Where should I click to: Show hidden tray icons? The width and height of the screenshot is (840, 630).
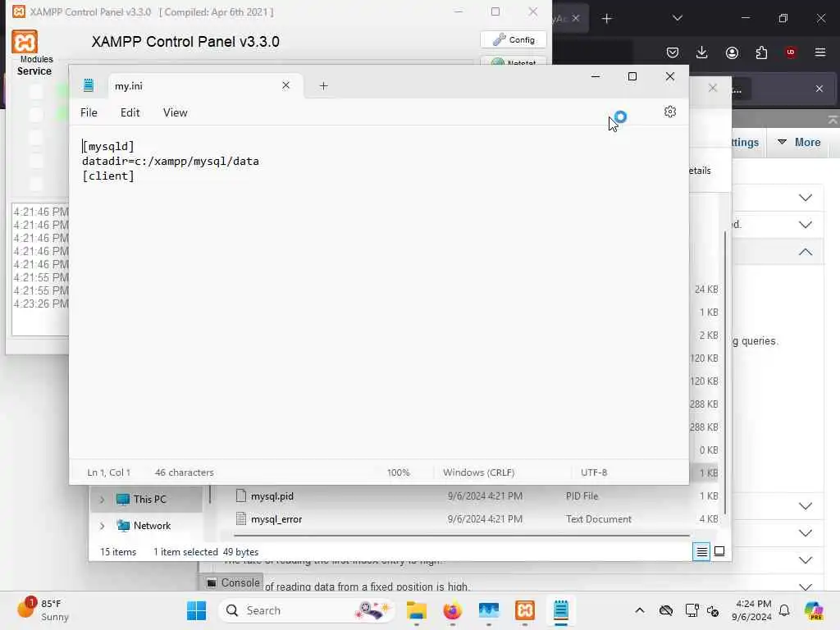[x=640, y=610]
